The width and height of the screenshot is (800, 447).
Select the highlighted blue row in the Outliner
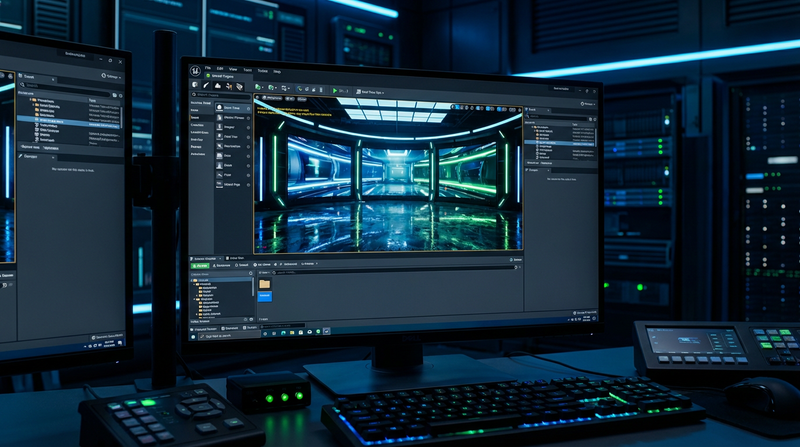coord(559,143)
